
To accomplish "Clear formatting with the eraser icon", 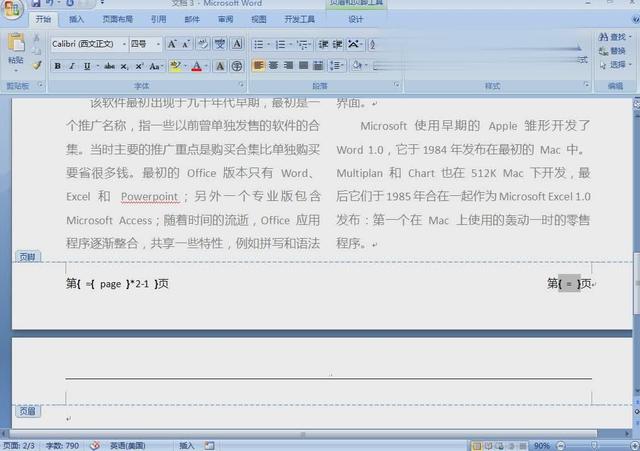I will (x=202, y=44).
